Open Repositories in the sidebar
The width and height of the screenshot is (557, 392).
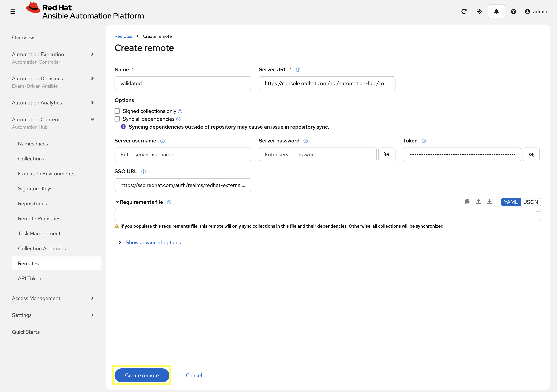(x=33, y=203)
